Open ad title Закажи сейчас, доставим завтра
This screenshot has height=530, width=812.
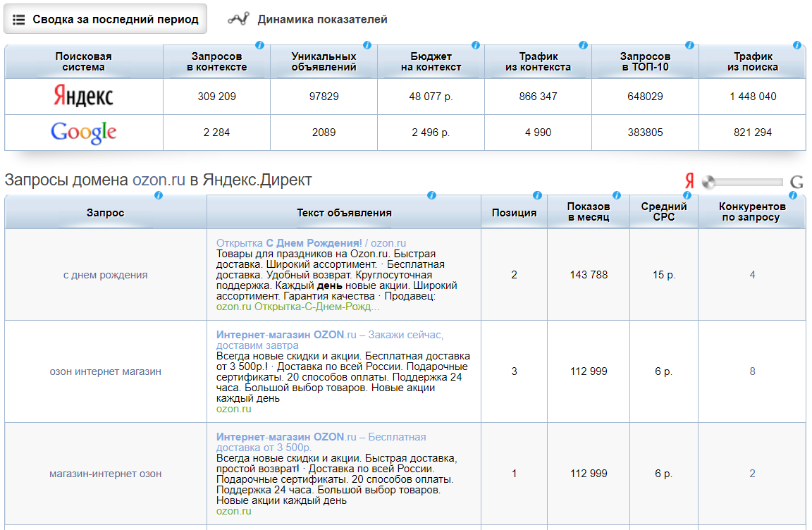click(329, 340)
